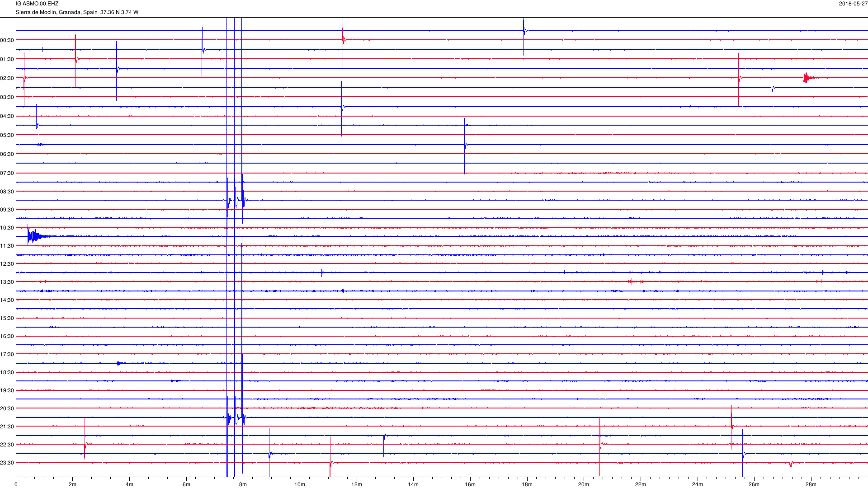Select the 05:30 time row label
Image resolution: width=868 pixels, height=488 pixels.
(7, 135)
